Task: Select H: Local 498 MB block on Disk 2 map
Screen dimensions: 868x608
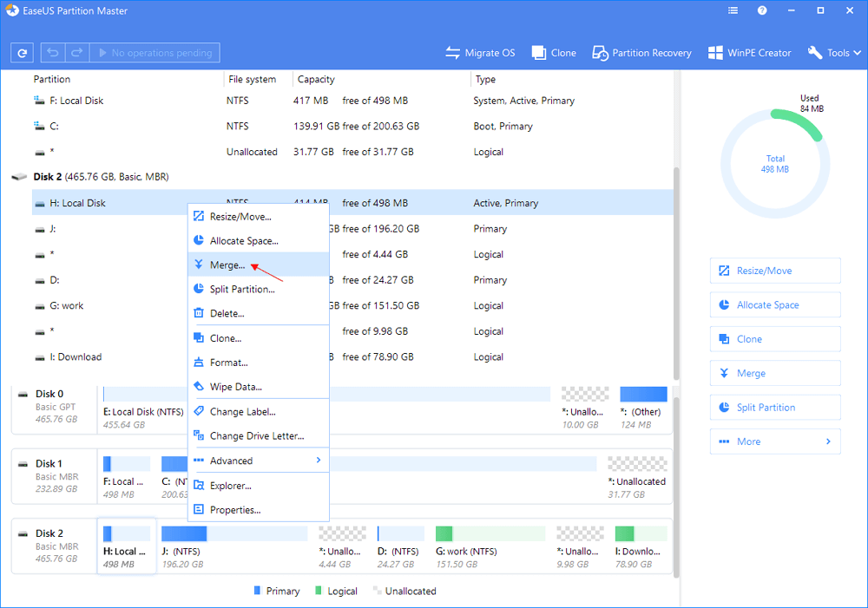Action: tap(126, 546)
